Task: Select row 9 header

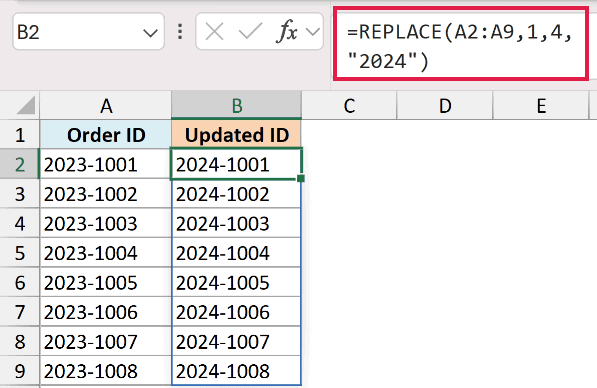Action: (x=20, y=371)
